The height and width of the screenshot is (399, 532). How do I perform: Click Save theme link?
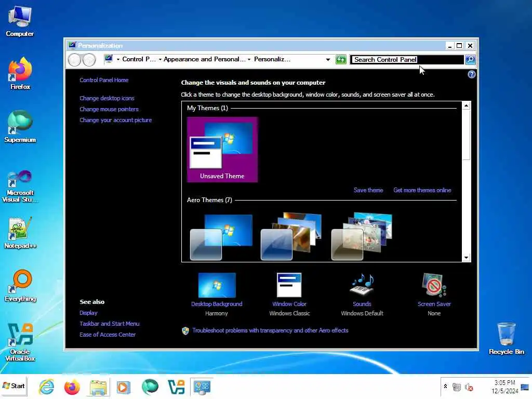pyautogui.click(x=368, y=190)
